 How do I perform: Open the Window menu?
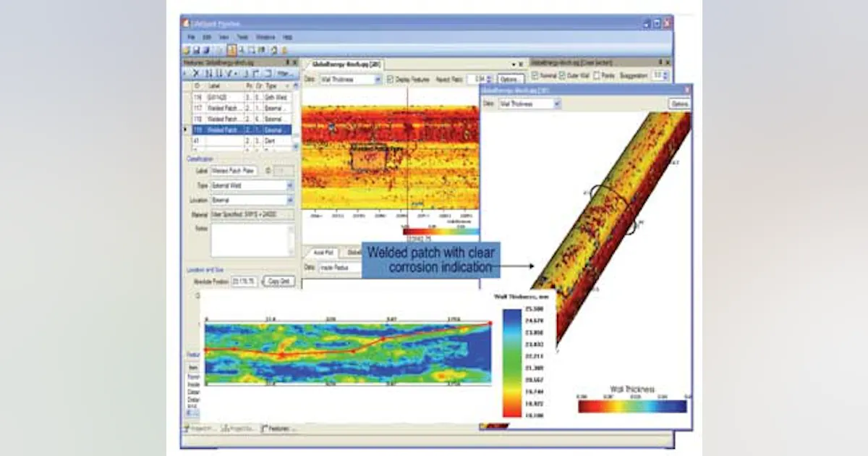point(265,37)
